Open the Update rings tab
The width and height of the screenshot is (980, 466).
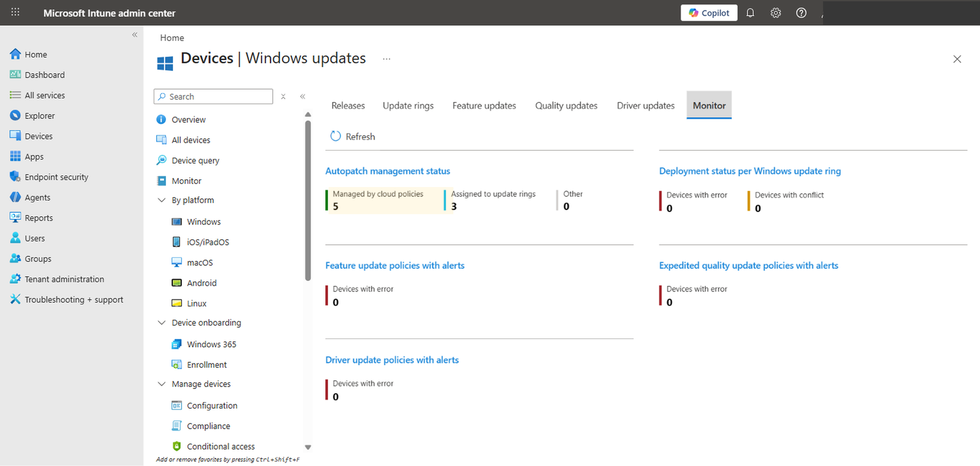click(x=408, y=105)
